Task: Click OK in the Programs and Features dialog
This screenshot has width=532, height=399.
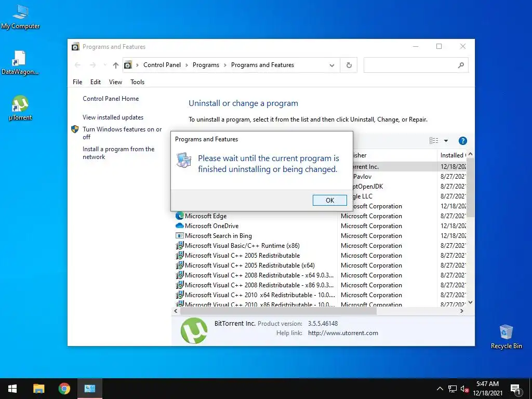Action: pyautogui.click(x=329, y=200)
